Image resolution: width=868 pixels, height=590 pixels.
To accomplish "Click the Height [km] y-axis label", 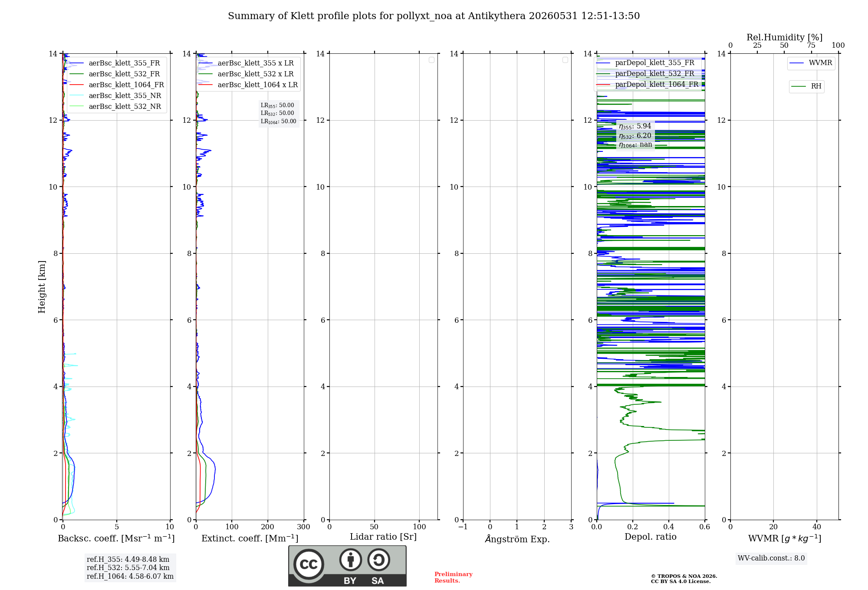I will coord(42,287).
